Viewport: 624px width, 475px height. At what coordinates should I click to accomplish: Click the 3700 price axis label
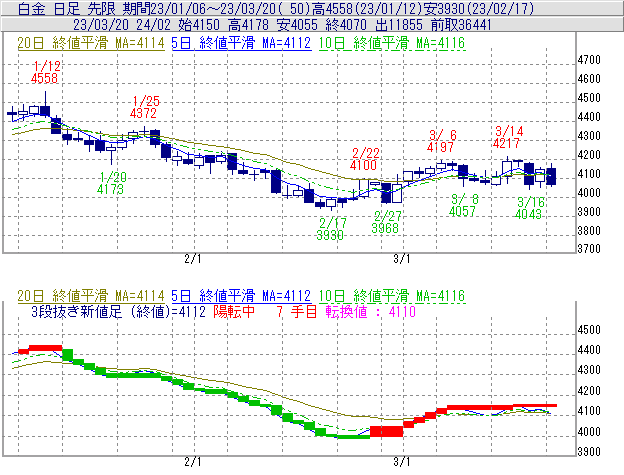click(x=589, y=249)
